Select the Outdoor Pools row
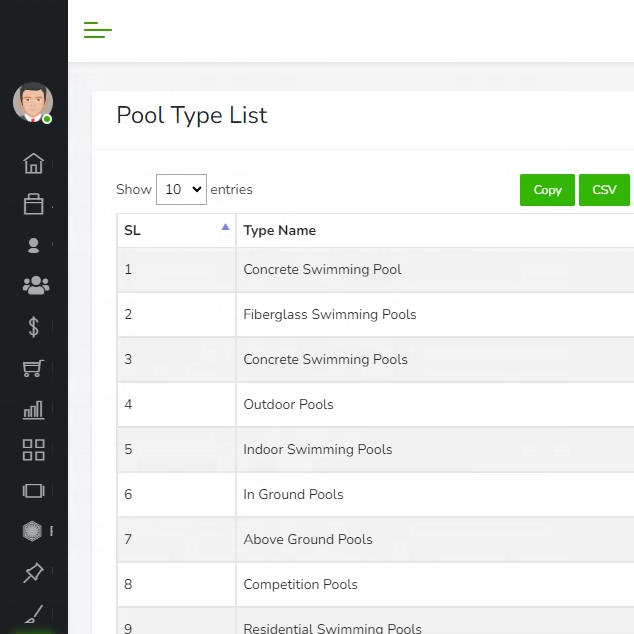This screenshot has width=634, height=634. coord(289,404)
